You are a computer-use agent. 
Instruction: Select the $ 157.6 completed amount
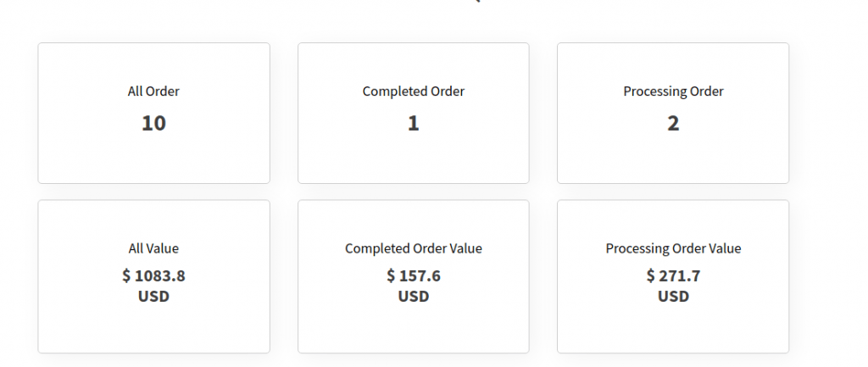point(414,275)
